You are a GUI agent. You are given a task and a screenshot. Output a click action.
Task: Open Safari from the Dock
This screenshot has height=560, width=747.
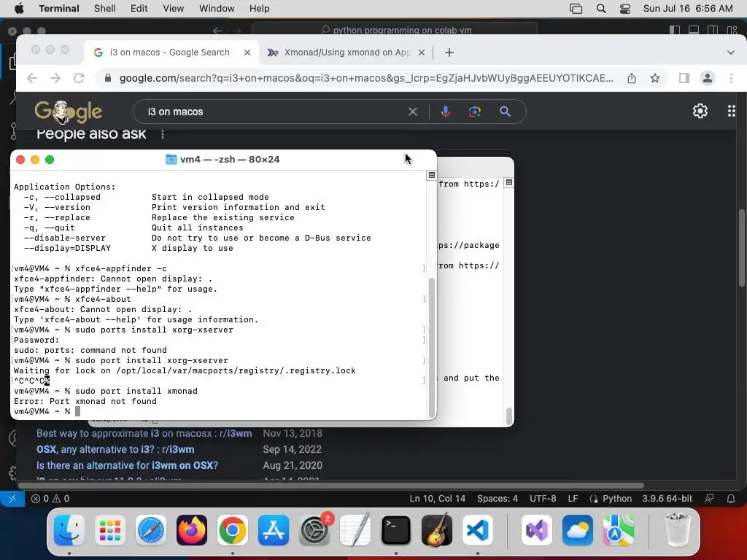tap(151, 530)
